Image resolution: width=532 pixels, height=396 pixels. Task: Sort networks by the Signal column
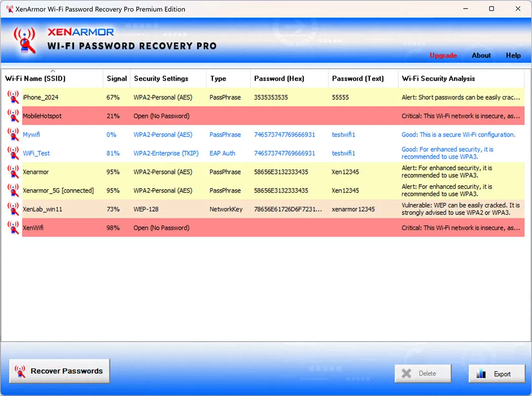coord(117,79)
